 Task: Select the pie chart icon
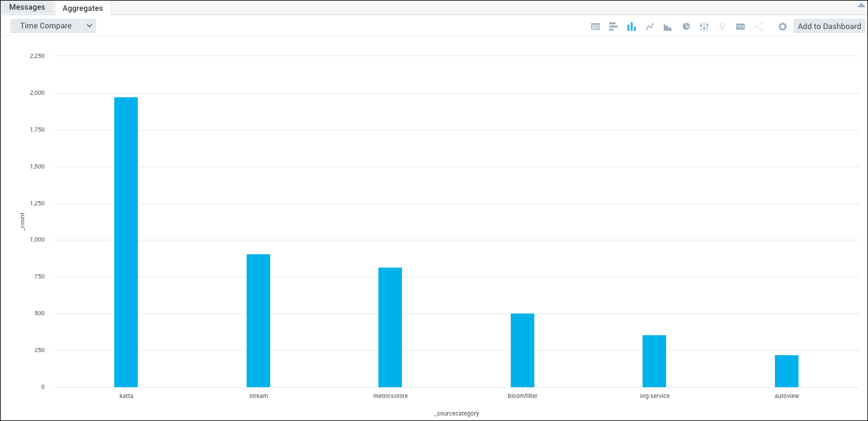pyautogui.click(x=686, y=27)
